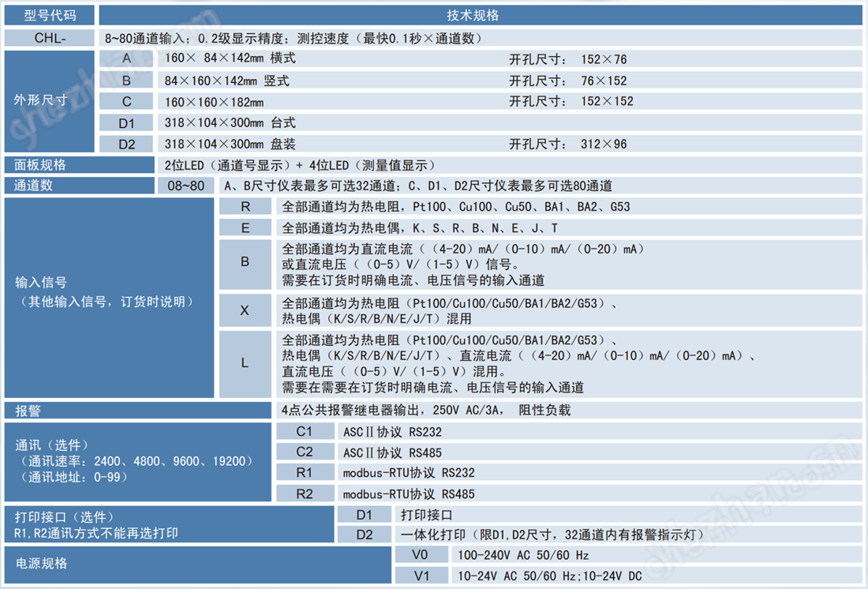Select dimension code A 横式 option
This screenshot has height=589, width=868.
(x=126, y=58)
